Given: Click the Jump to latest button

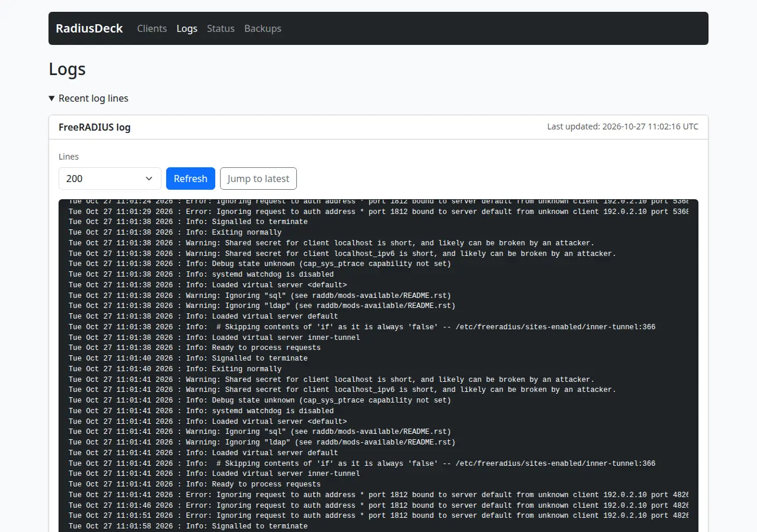Looking at the screenshot, I should 258,179.
